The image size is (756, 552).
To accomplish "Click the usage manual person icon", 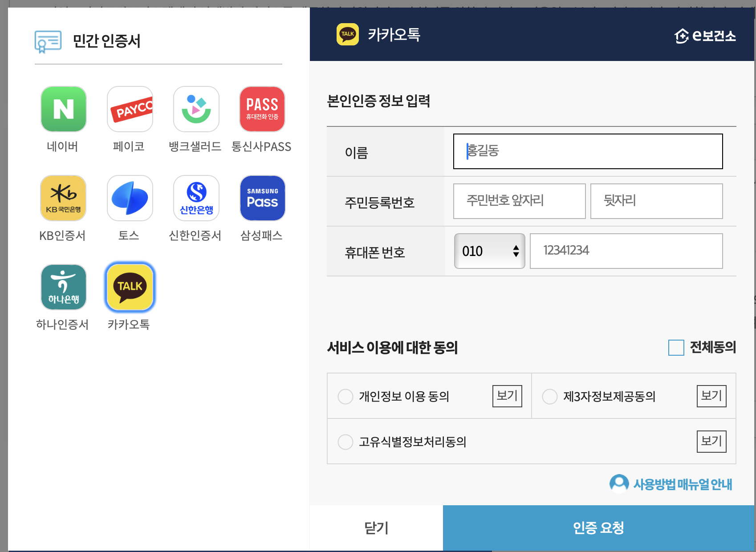I will (619, 483).
